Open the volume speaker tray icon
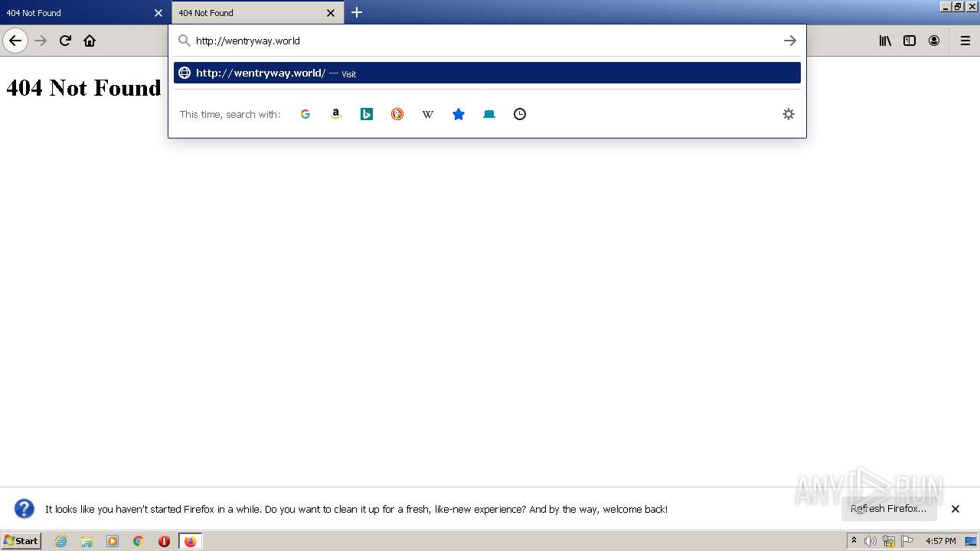This screenshot has width=980, height=551. (871, 541)
